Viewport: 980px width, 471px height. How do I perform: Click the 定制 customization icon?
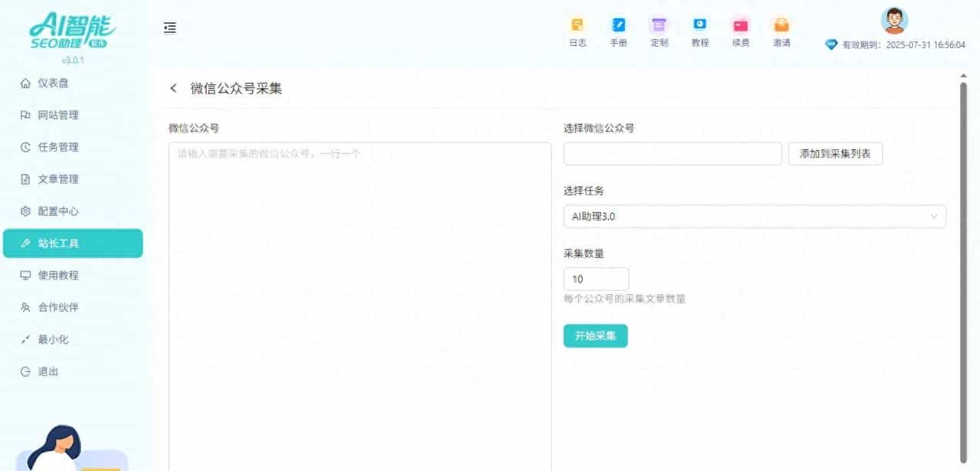pos(658,25)
